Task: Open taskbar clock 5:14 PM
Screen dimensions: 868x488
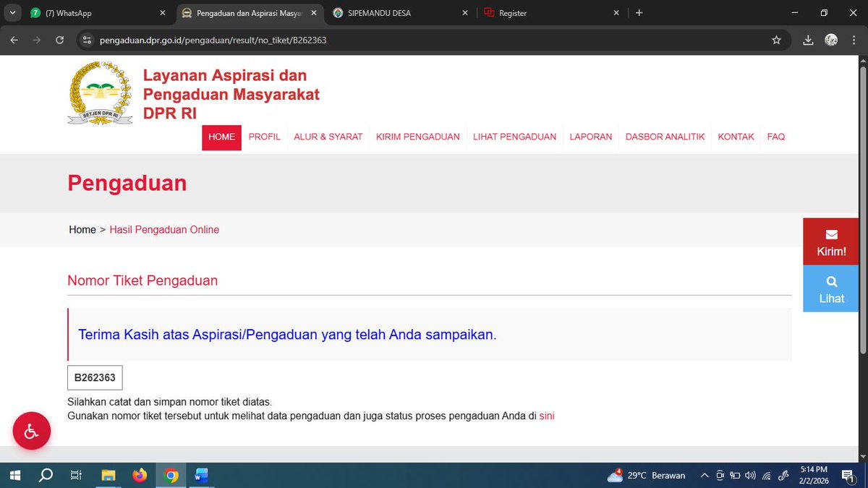Action: point(814,476)
